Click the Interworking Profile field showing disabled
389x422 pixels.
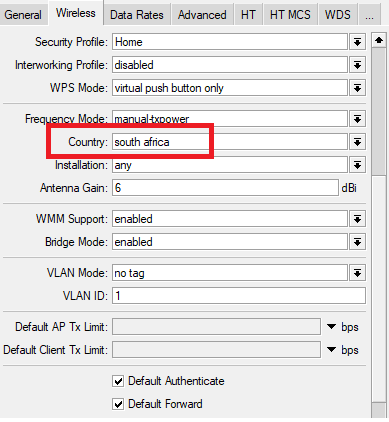click(230, 65)
